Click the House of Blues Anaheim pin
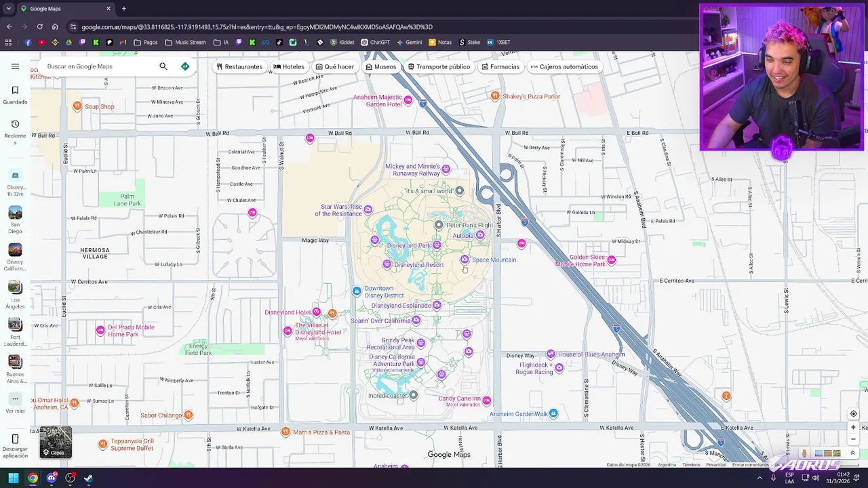 (551, 354)
